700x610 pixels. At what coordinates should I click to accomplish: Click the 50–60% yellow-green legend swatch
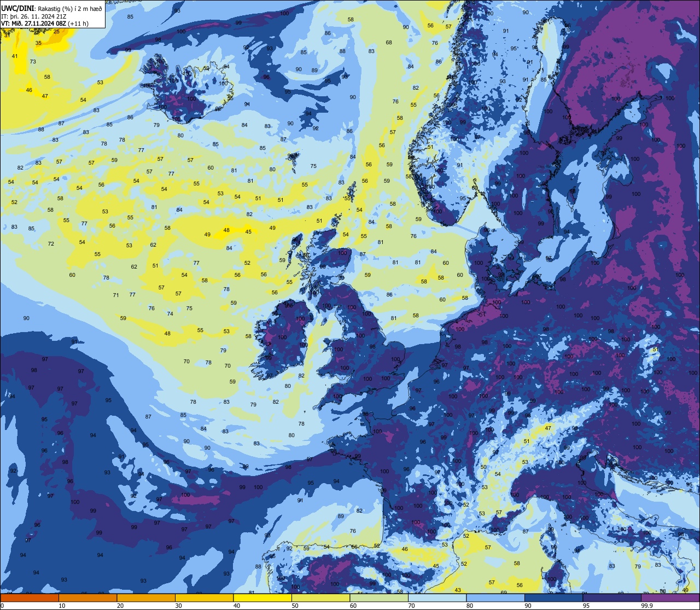(x=320, y=598)
